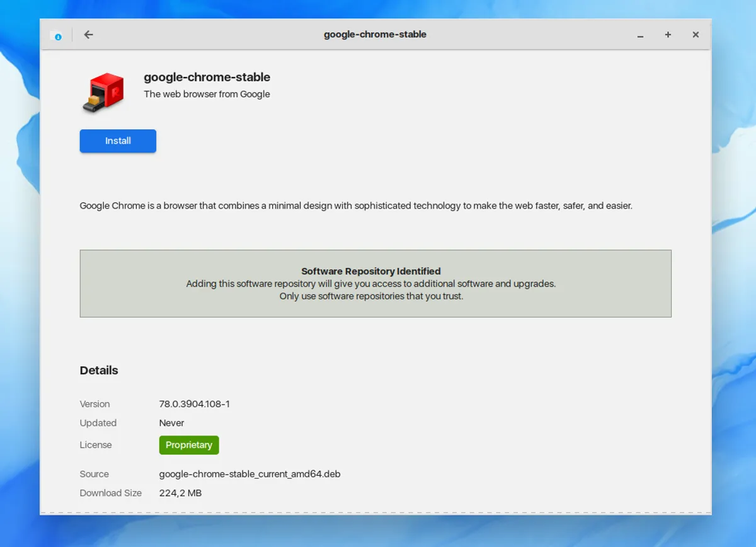Click the License label

click(x=96, y=445)
